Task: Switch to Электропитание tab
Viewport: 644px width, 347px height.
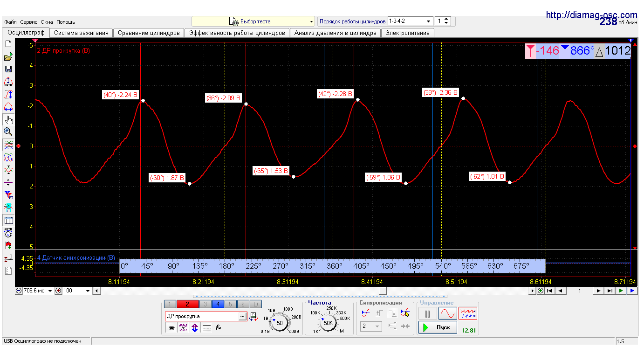Action: (x=408, y=33)
